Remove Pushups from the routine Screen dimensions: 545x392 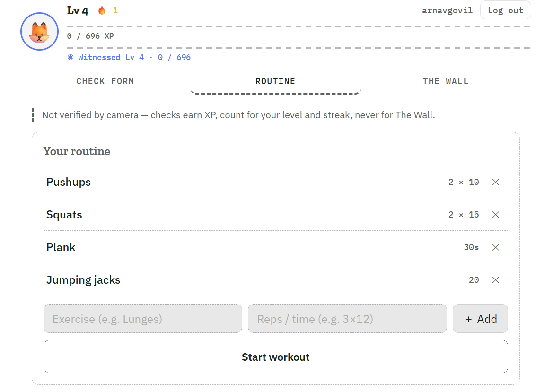tap(496, 182)
